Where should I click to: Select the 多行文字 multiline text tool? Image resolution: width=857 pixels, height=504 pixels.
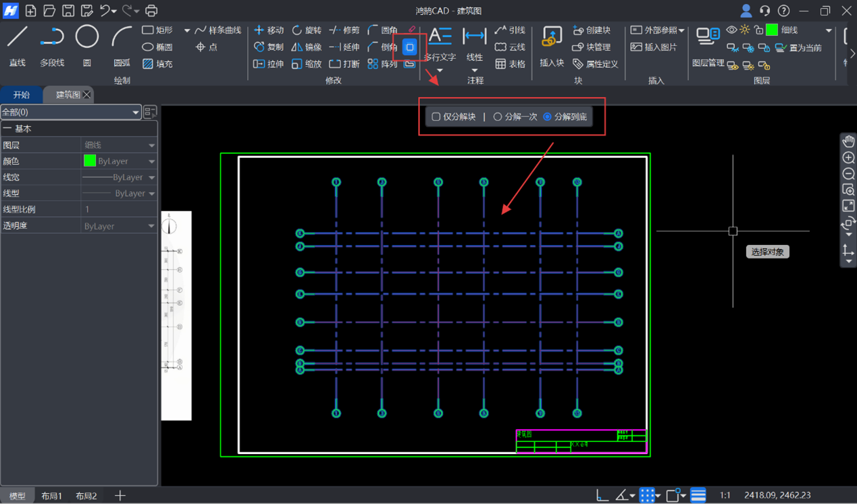coord(440,45)
